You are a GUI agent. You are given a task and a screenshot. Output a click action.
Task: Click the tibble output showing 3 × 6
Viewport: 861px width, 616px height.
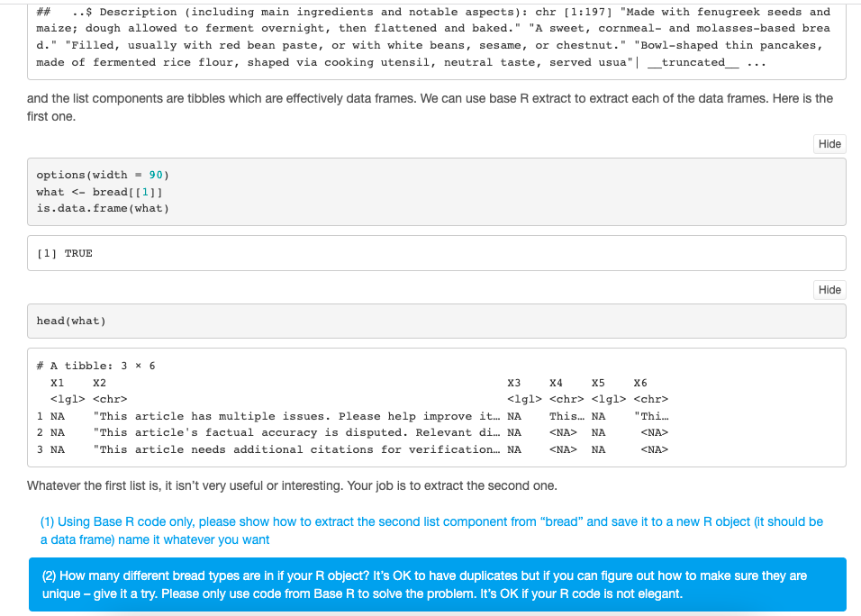coord(437,407)
